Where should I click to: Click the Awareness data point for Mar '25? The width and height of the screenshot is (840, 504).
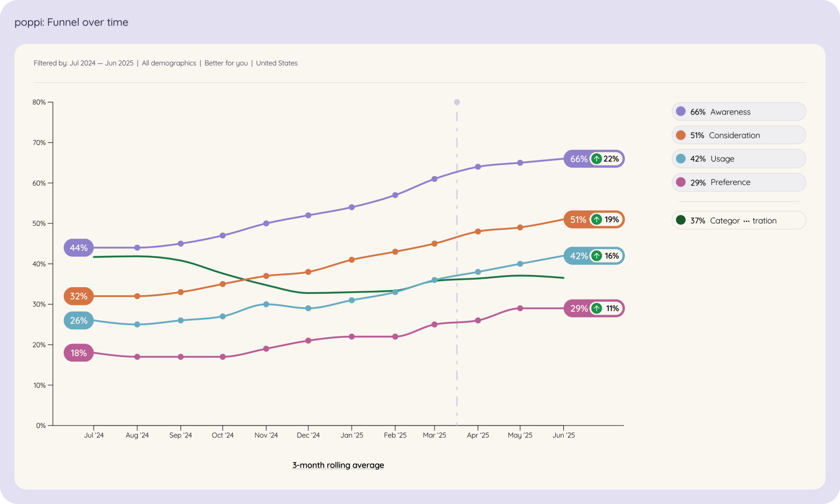tap(434, 179)
